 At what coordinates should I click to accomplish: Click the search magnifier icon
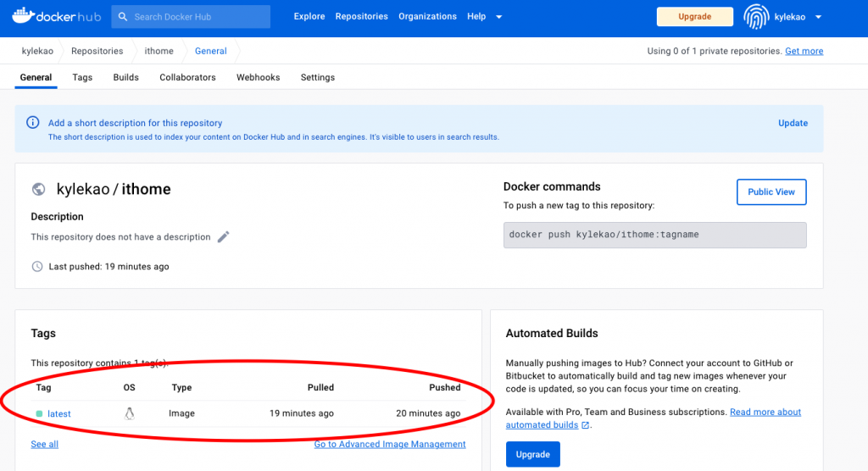point(123,17)
